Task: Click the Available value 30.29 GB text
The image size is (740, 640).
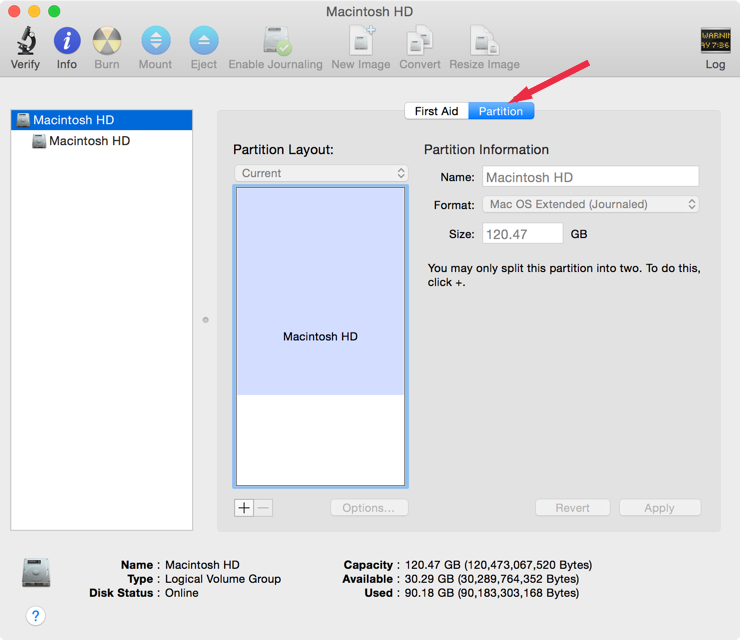Action: coord(492,579)
